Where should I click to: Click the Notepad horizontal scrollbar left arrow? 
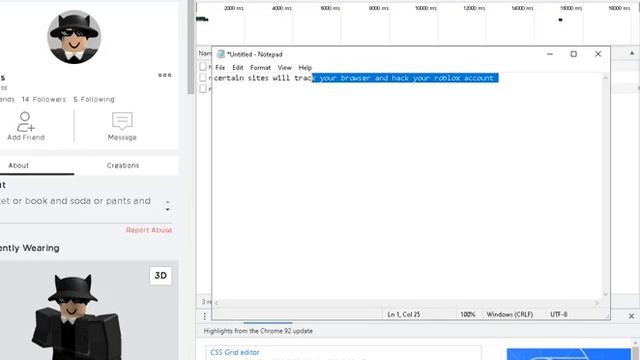point(216,303)
